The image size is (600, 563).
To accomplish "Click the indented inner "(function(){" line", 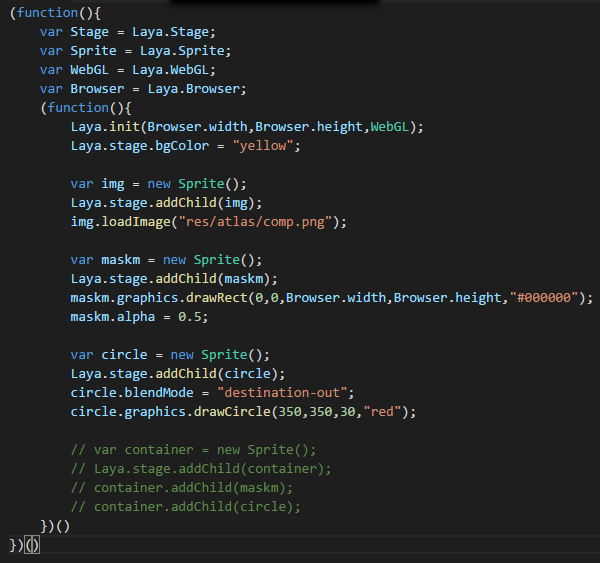I will point(86,108).
